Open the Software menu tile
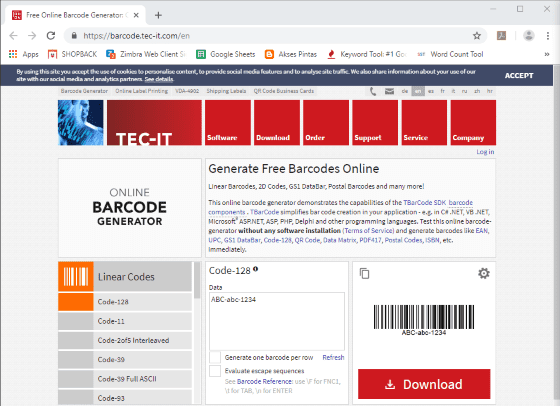This screenshot has height=406, width=560. tap(228, 122)
